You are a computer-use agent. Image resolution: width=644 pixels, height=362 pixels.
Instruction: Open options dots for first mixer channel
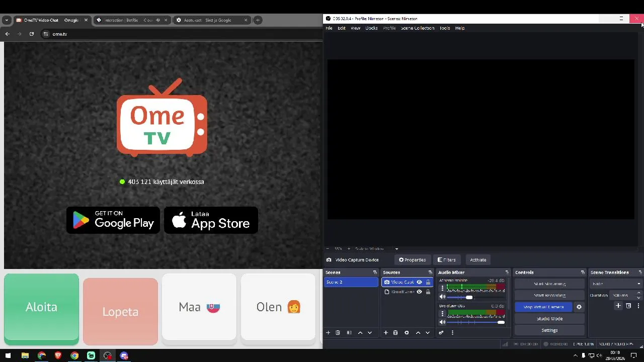pyautogui.click(x=443, y=288)
